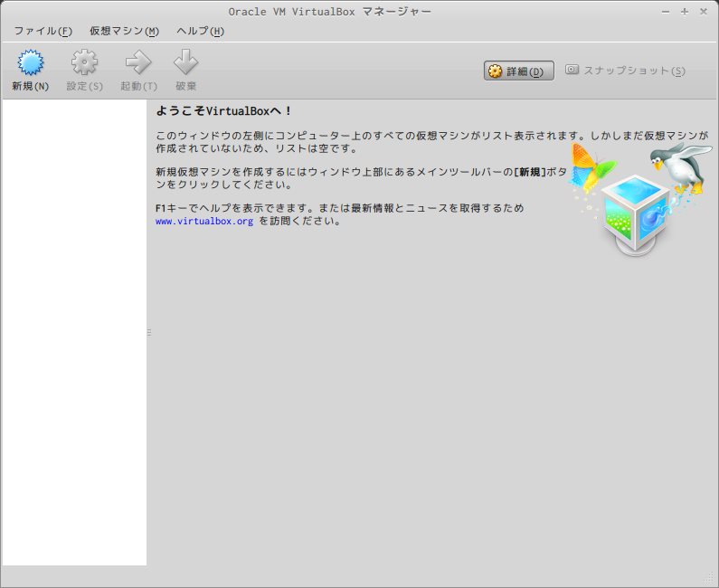
Task: Open the www.virtualbox.org link
Action: point(204,221)
